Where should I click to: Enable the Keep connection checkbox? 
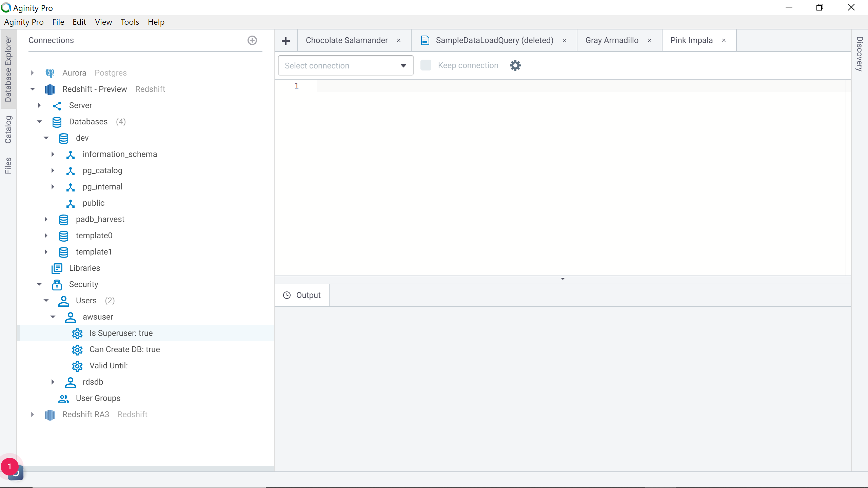tap(426, 65)
